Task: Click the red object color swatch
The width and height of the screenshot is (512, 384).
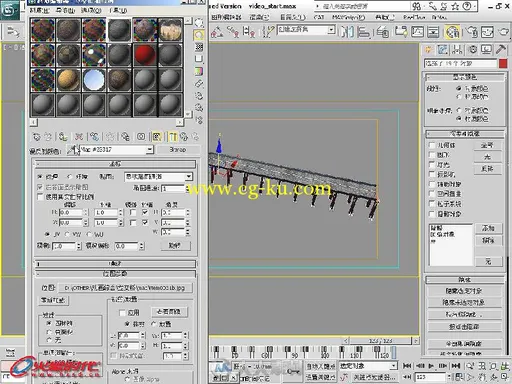Action: 503,63
